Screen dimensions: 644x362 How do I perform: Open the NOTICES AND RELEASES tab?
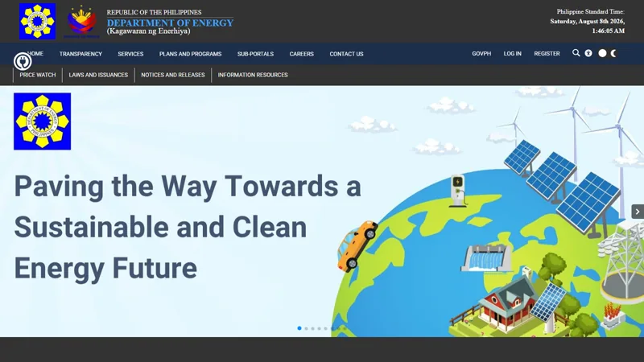[173, 75]
